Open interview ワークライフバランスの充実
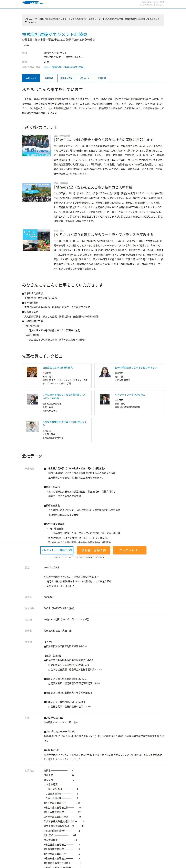 point(130,395)
